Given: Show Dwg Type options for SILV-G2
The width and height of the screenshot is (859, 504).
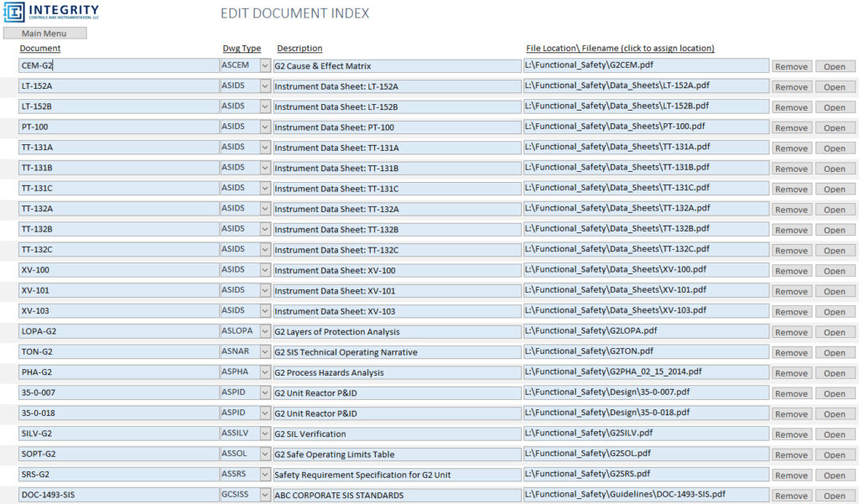Looking at the screenshot, I should [265, 434].
